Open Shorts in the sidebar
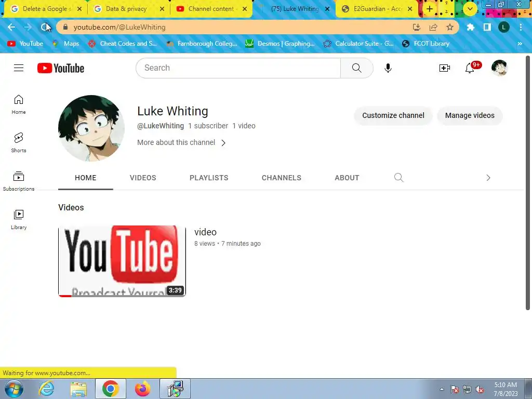The width and height of the screenshot is (532, 399). point(19,143)
